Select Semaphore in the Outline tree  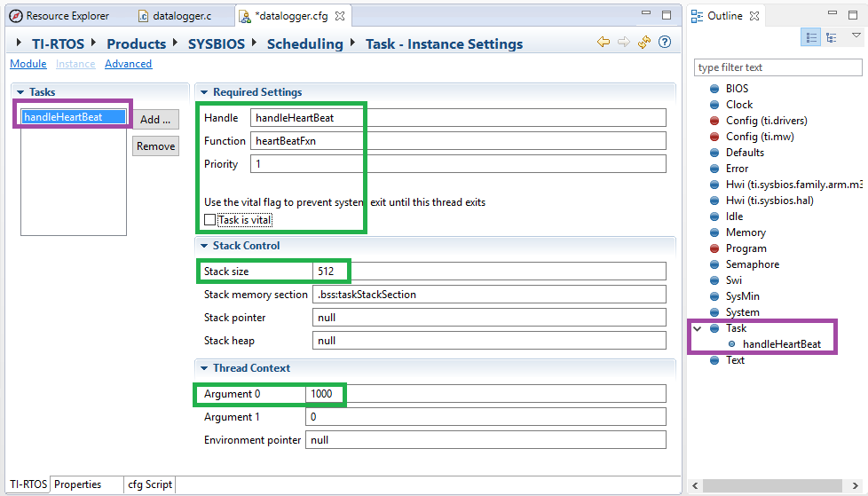tap(752, 264)
